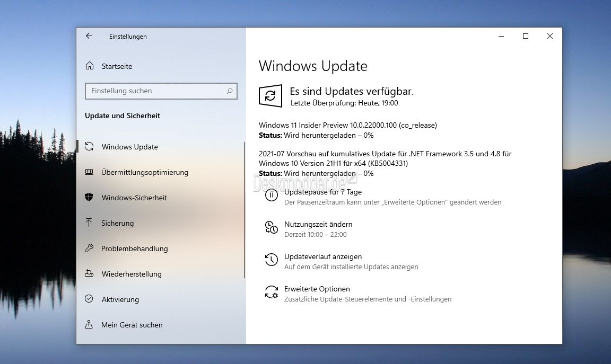Click Letzte Überprüfung: Heute, 19:00 text
This screenshot has height=364, width=611.
344,103
